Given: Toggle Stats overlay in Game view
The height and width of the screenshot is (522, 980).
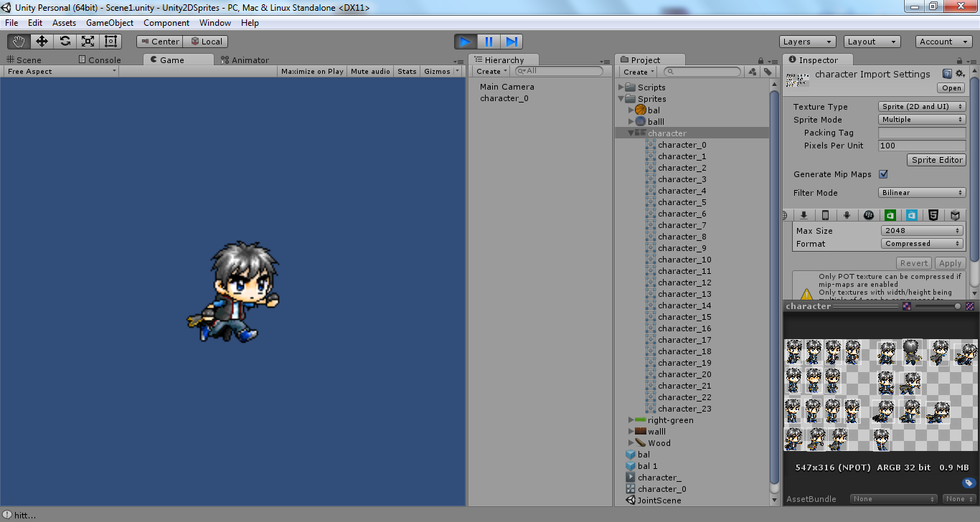Looking at the screenshot, I should (407, 72).
